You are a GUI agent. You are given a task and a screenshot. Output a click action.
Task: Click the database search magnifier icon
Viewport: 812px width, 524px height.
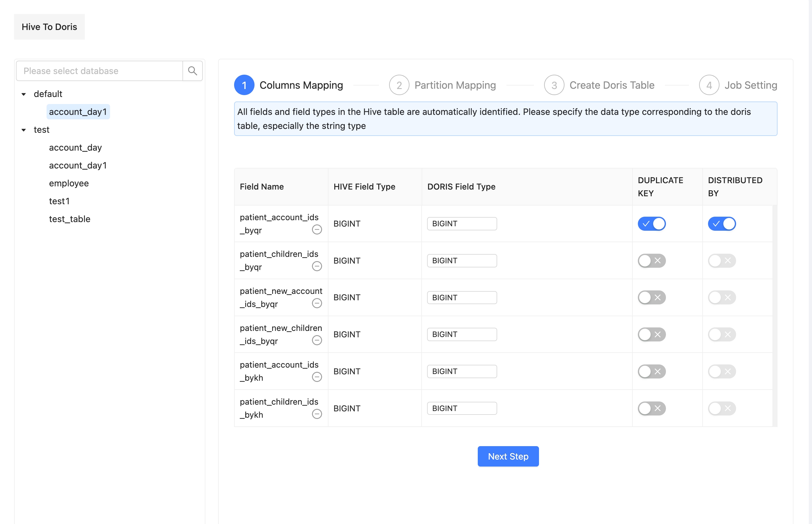(x=192, y=71)
